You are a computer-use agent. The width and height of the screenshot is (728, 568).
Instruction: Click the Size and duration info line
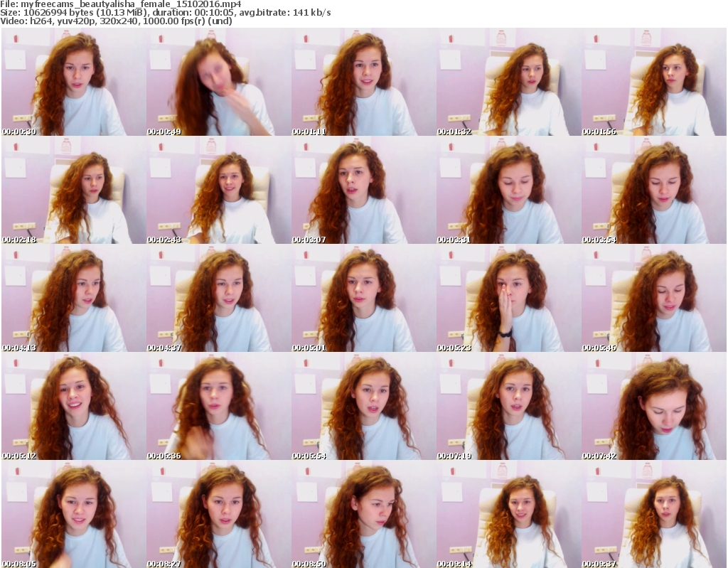point(165,13)
